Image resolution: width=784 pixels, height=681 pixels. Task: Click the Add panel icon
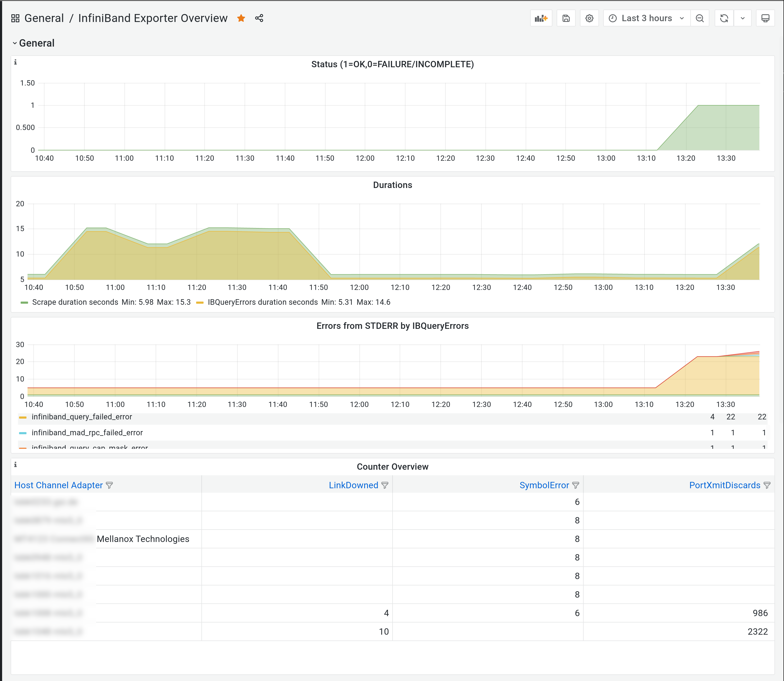pyautogui.click(x=541, y=18)
